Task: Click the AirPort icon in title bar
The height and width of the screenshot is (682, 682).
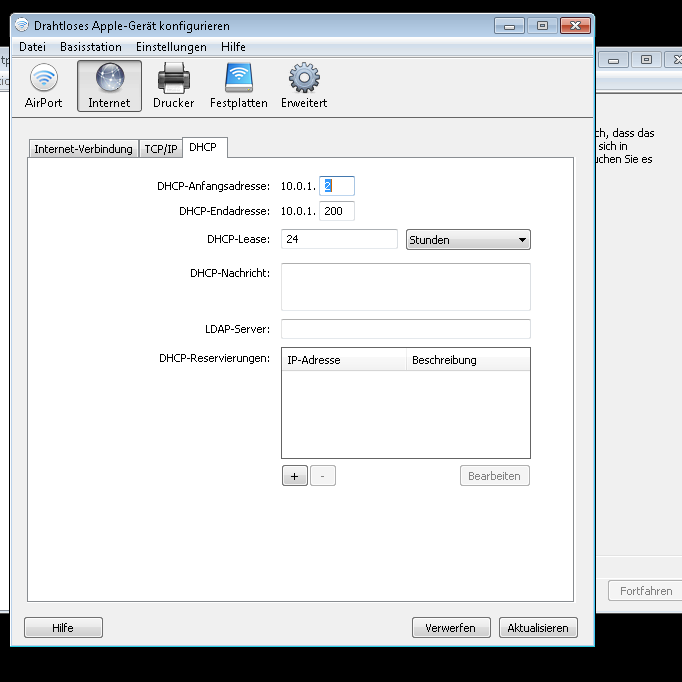Action: [22, 25]
